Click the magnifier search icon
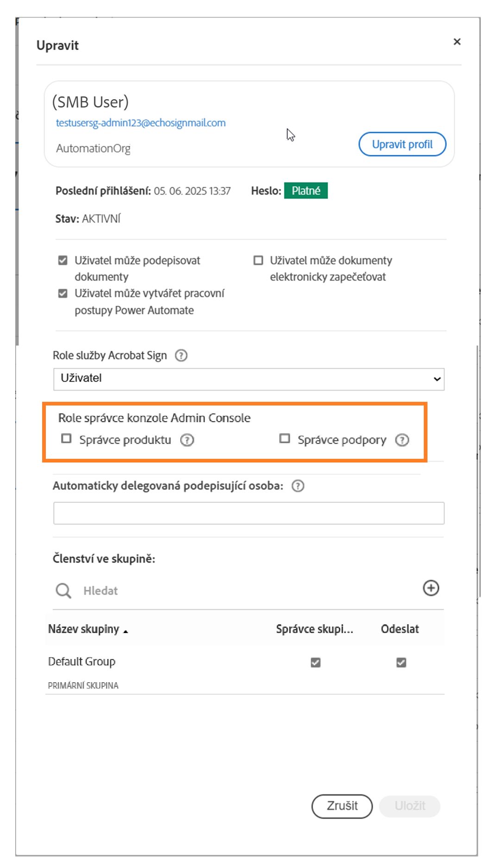The height and width of the screenshot is (868, 490). [x=63, y=591]
